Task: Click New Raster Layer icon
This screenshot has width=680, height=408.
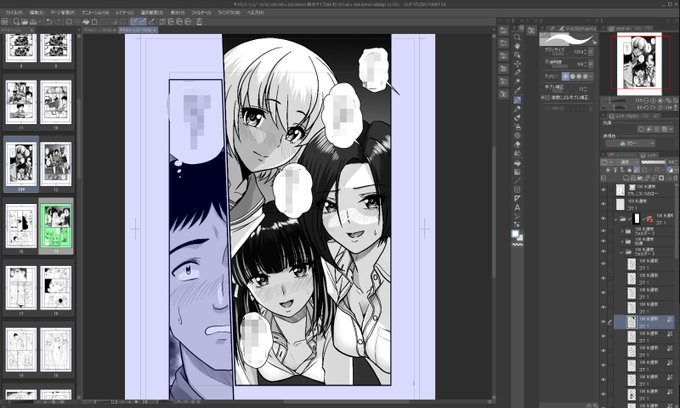Action: point(625,178)
